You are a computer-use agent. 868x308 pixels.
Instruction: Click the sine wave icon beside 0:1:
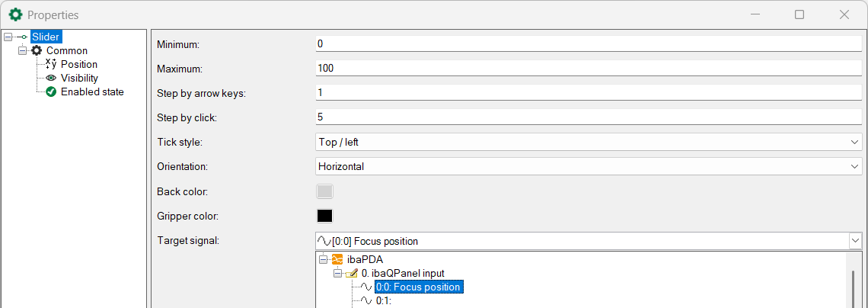(366, 300)
